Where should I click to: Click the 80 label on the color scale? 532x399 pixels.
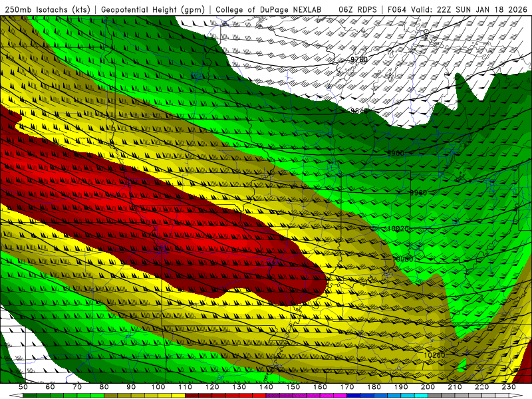104,387
